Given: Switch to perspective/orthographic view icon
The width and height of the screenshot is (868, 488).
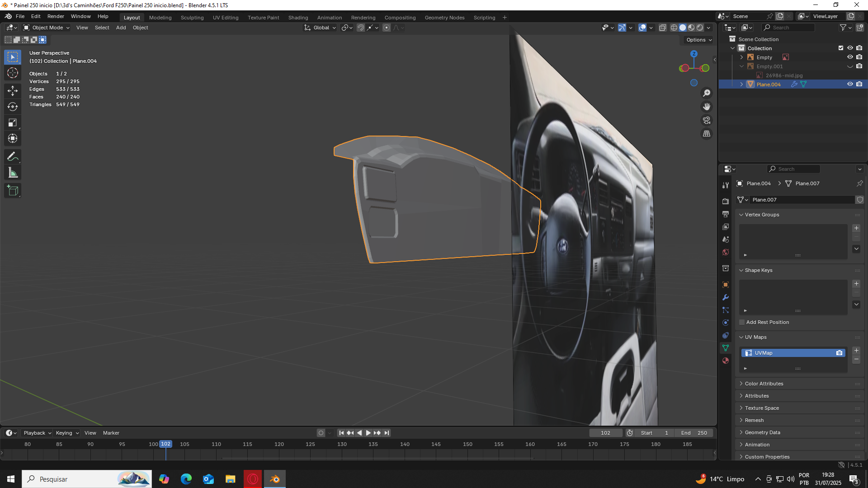Looking at the screenshot, I should pyautogui.click(x=707, y=134).
